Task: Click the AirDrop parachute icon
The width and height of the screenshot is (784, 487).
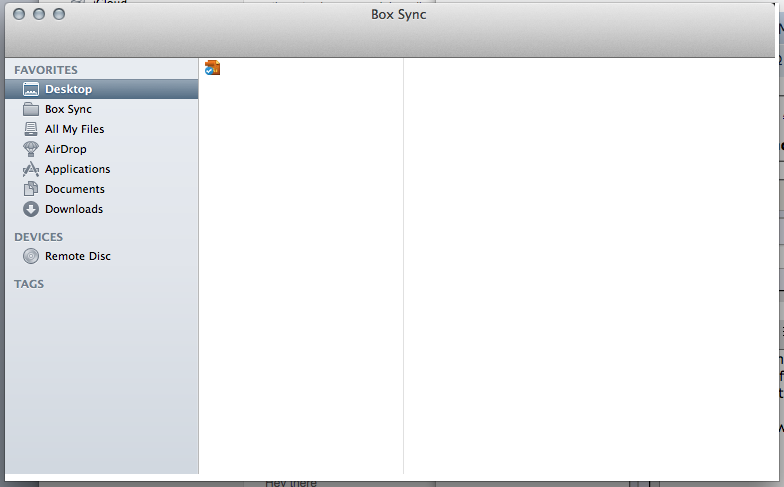Action: click(30, 149)
